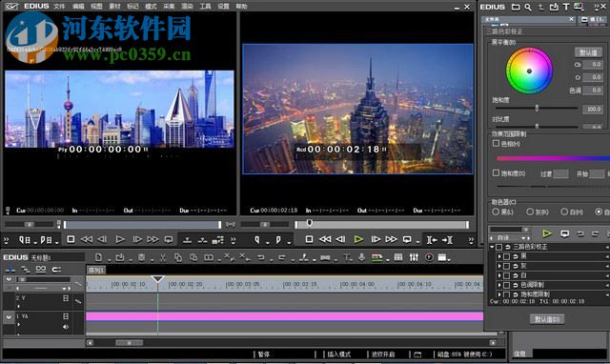Click the color wheel center point
This screenshot has height=364, width=610.
[x=529, y=71]
